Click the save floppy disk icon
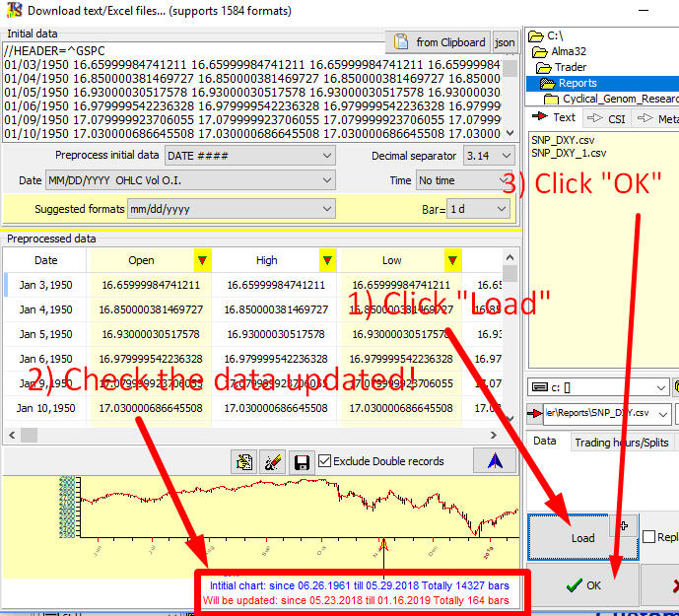Viewport: 679px width, 616px height. (303, 461)
